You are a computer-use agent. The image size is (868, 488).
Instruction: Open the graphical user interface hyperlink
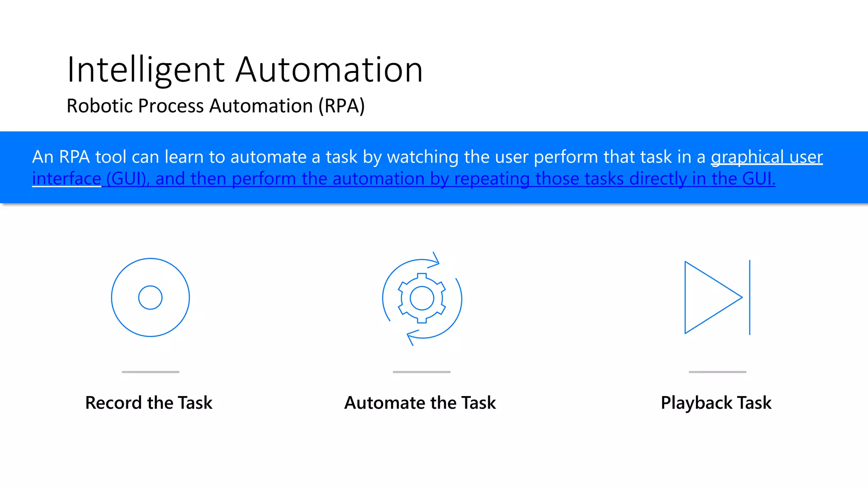tap(766, 157)
